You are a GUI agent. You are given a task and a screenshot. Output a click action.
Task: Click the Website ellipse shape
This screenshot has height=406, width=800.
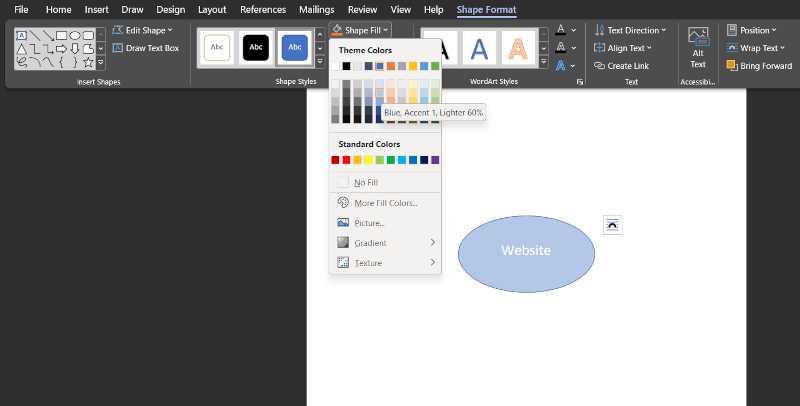coord(526,254)
